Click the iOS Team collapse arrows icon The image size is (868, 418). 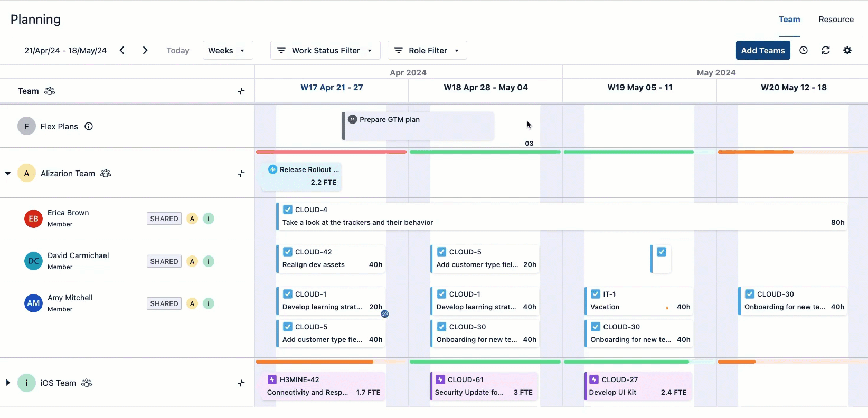pyautogui.click(x=241, y=383)
